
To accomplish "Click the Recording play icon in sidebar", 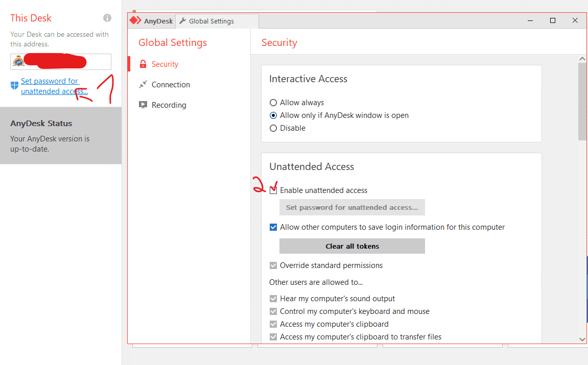I will tap(143, 105).
